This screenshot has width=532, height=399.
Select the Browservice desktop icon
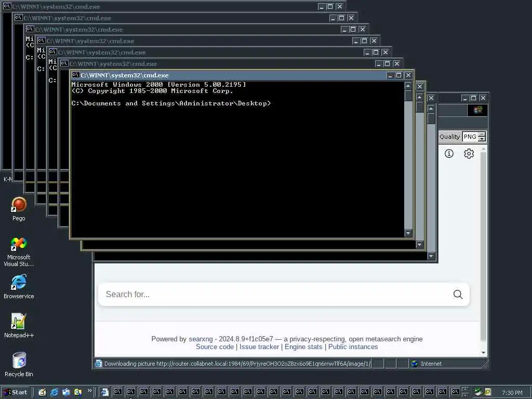point(19,287)
